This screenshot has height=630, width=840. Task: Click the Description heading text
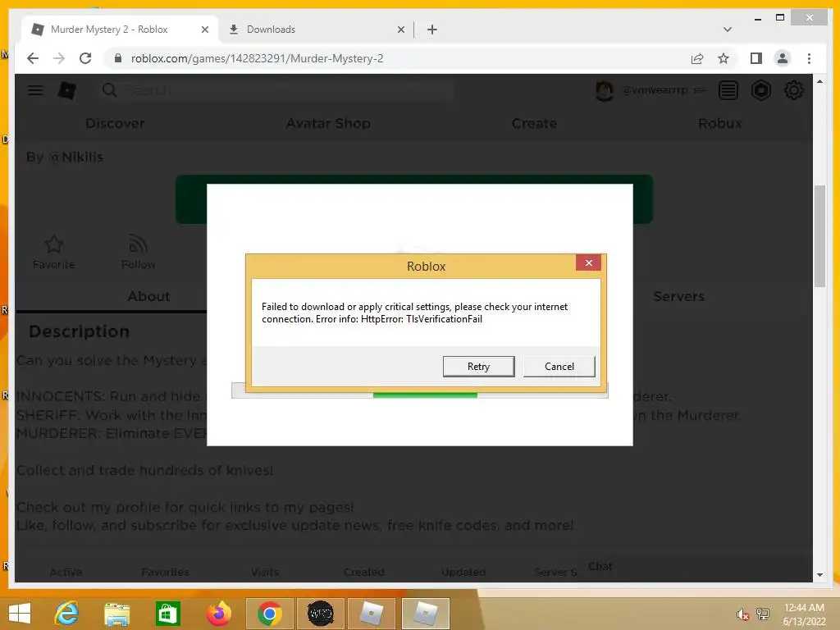click(x=80, y=331)
